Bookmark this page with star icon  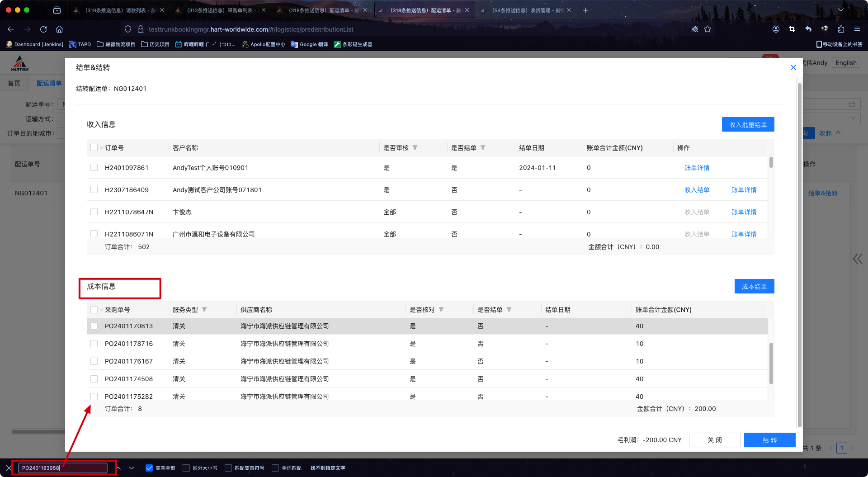point(708,29)
